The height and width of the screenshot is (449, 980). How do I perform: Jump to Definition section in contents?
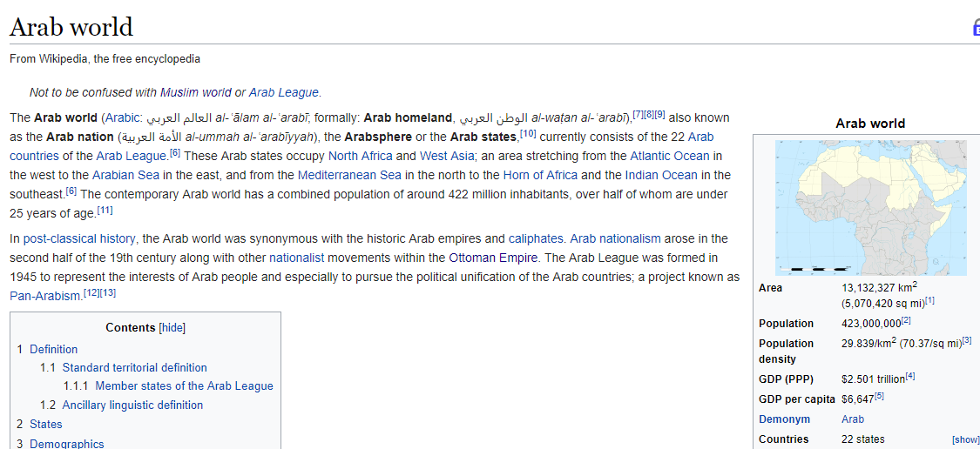54,349
